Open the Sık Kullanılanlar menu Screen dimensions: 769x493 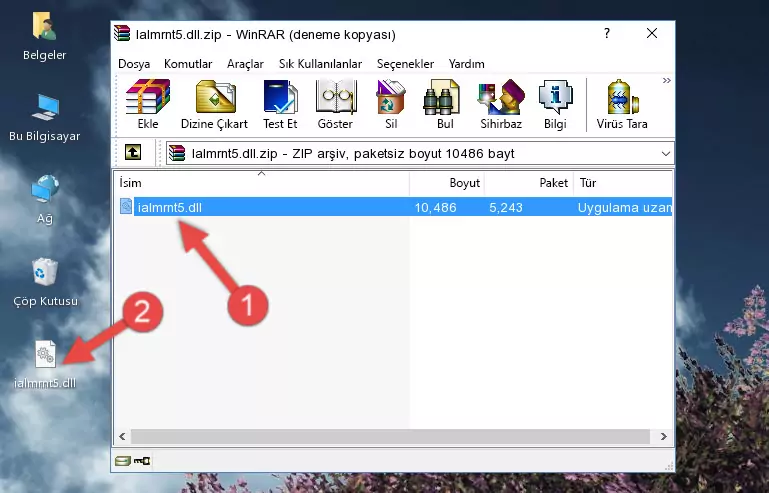(320, 64)
